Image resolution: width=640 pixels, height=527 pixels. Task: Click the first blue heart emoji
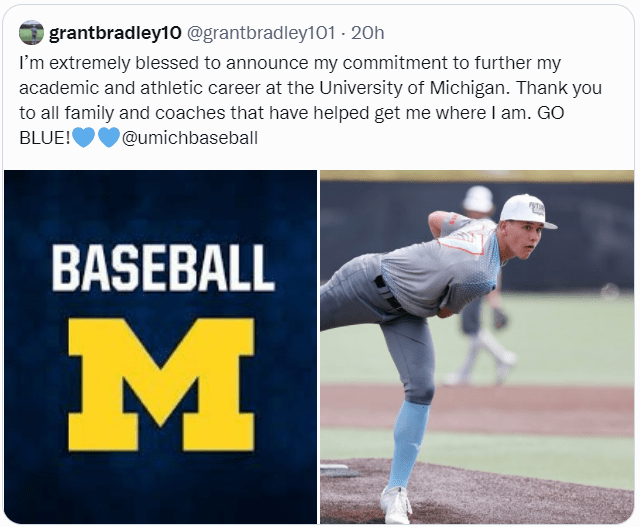coord(84,138)
